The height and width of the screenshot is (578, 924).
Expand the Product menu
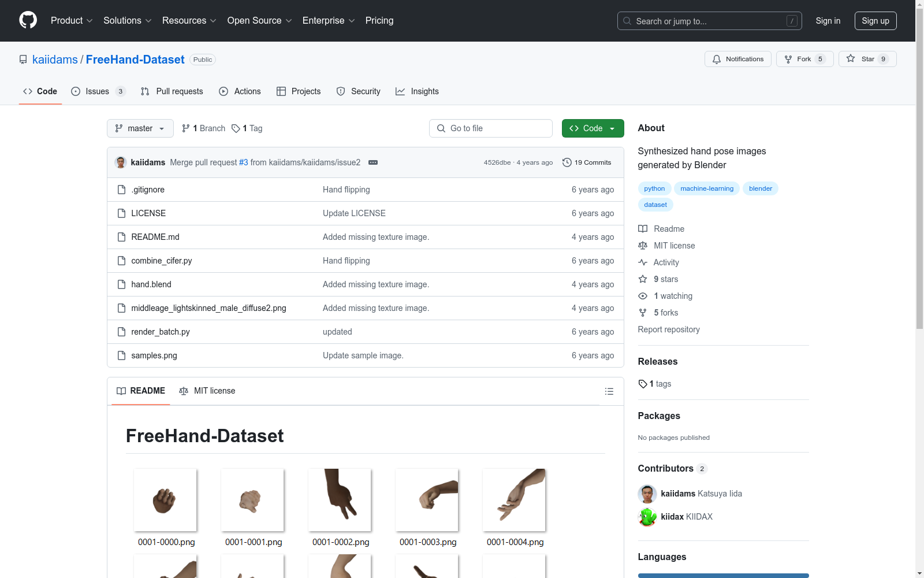point(72,20)
